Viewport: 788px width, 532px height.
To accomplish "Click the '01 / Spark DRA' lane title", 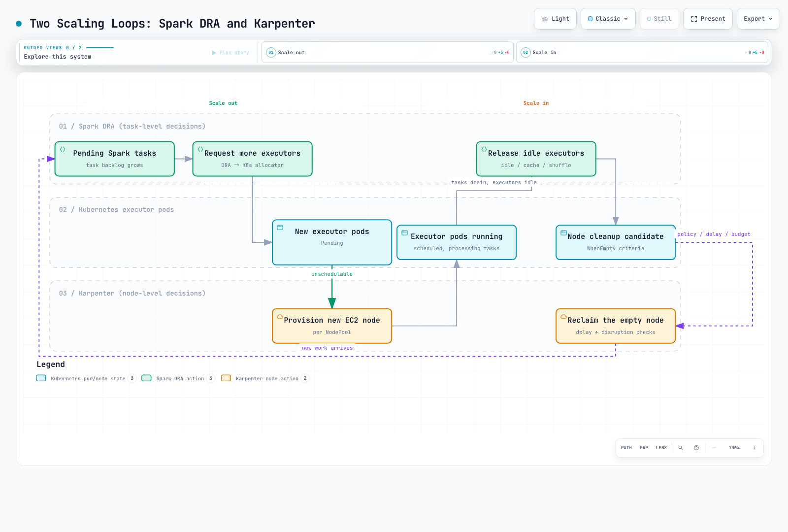I will tap(132, 127).
